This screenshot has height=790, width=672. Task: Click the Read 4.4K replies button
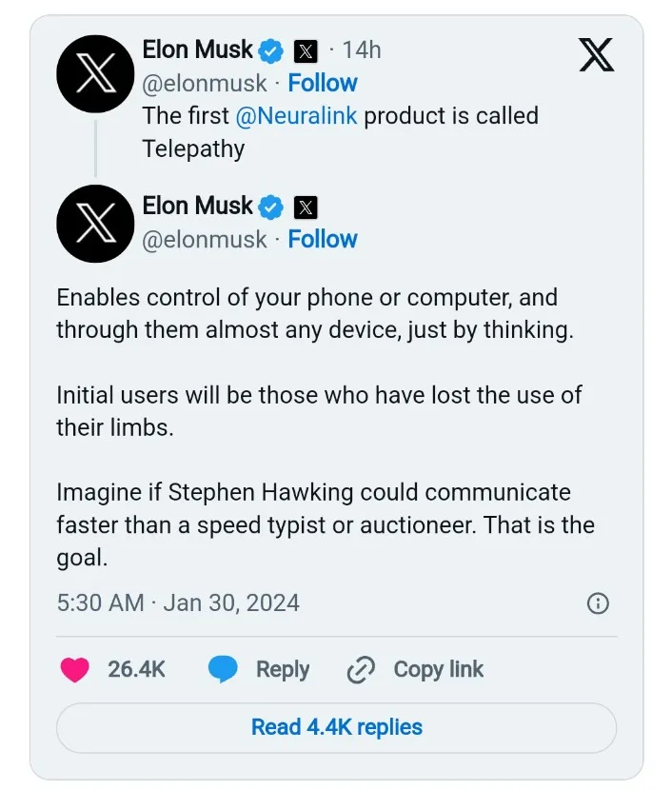[336, 727]
